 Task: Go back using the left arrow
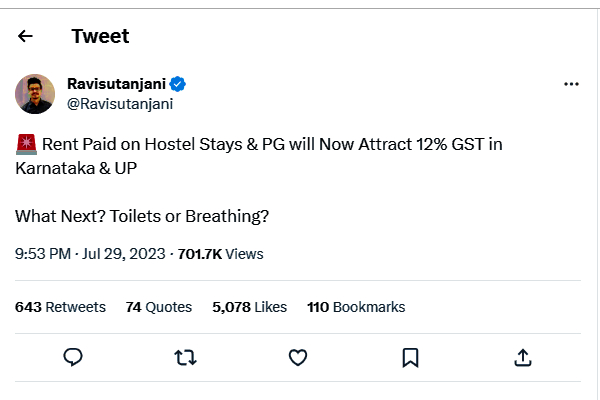(26, 36)
